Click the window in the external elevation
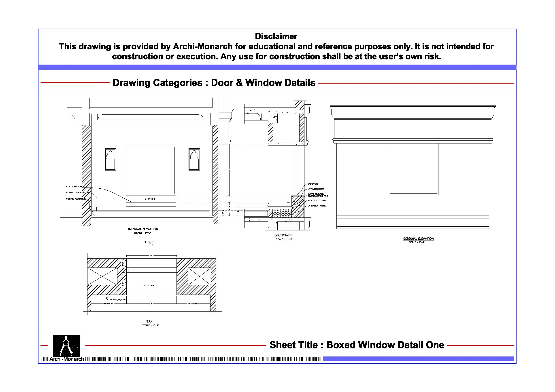This screenshot has width=555, height=392. pyautogui.click(x=413, y=169)
